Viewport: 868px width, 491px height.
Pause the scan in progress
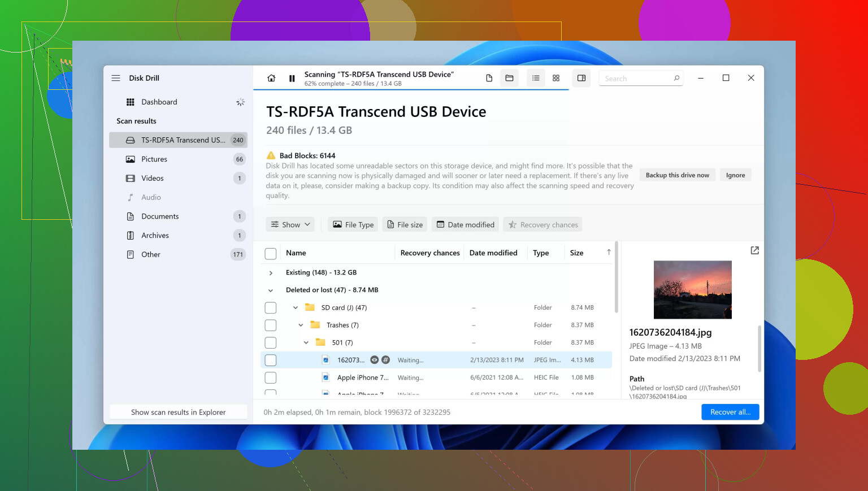292,79
